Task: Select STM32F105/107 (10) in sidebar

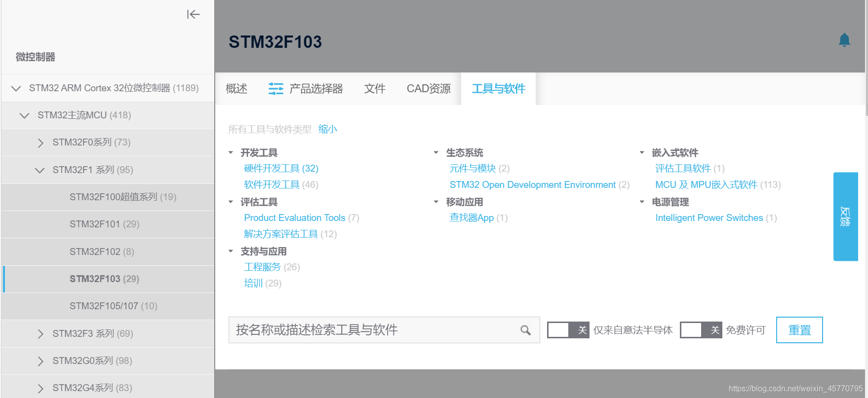Action: click(108, 306)
